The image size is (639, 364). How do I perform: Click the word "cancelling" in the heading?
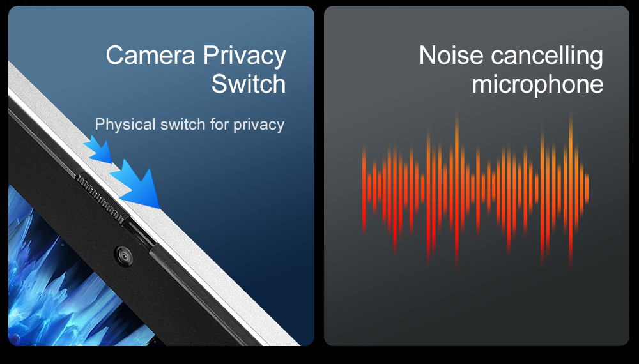click(547, 57)
